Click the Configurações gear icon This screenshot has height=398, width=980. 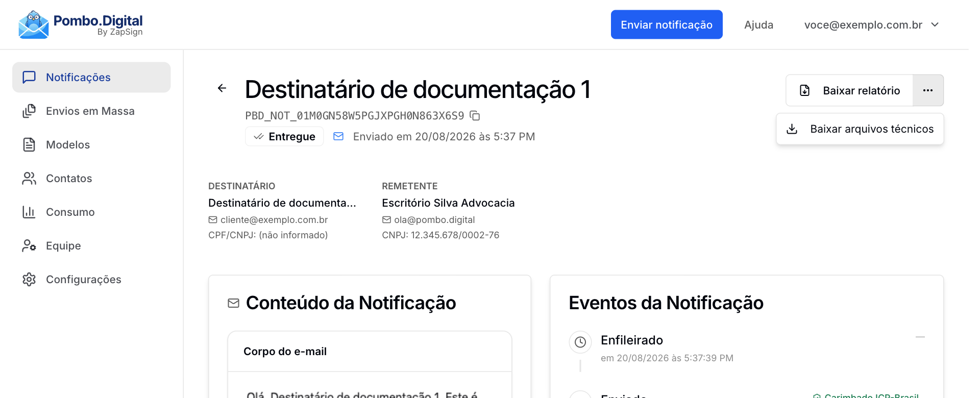pos(29,279)
